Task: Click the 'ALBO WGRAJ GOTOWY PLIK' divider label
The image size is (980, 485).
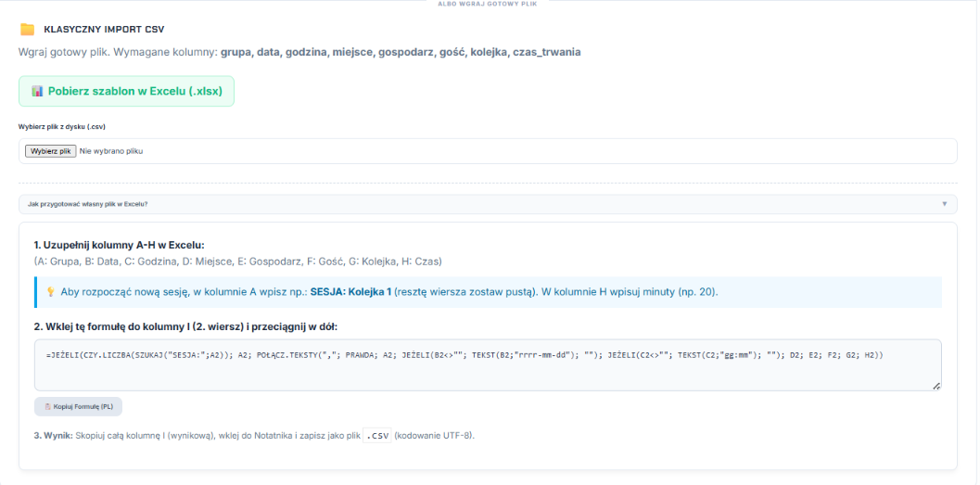Action: click(488, 4)
